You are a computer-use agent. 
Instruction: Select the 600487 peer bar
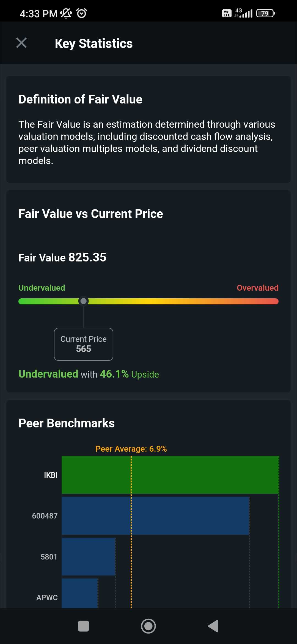(155, 516)
